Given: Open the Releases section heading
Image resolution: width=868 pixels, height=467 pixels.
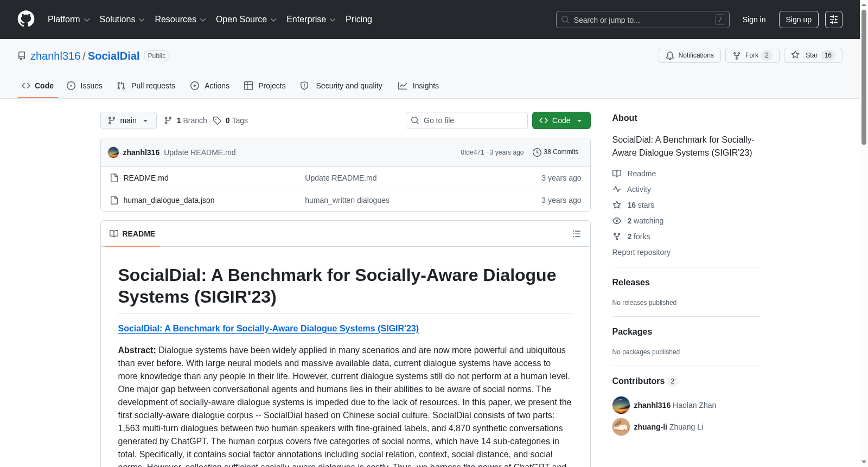Looking at the screenshot, I should 631,283.
